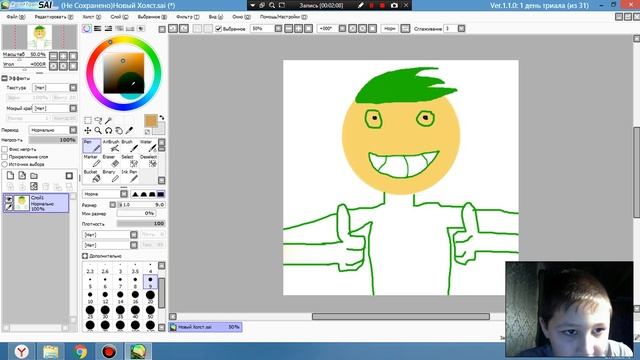Select the Pen tool

92,146
